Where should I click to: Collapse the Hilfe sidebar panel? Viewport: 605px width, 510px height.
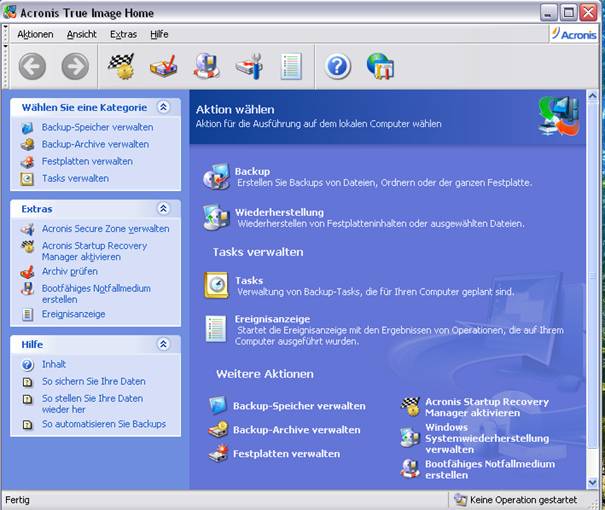pyautogui.click(x=163, y=344)
